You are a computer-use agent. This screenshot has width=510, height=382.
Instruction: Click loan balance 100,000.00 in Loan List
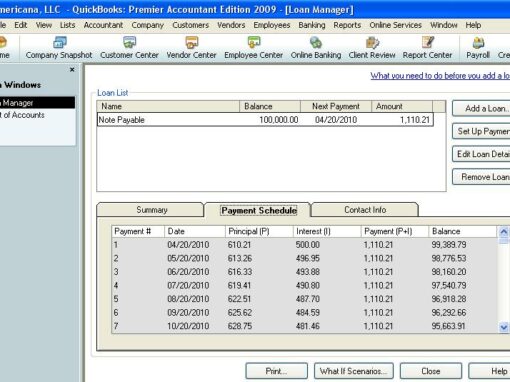[x=279, y=120]
